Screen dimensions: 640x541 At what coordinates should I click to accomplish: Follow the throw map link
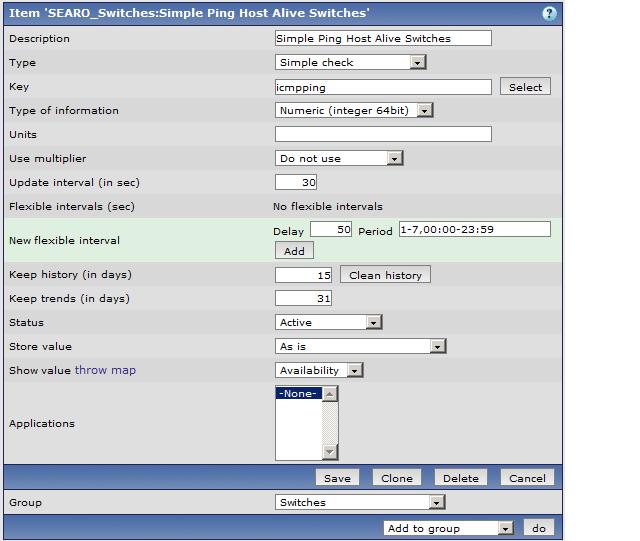click(105, 370)
